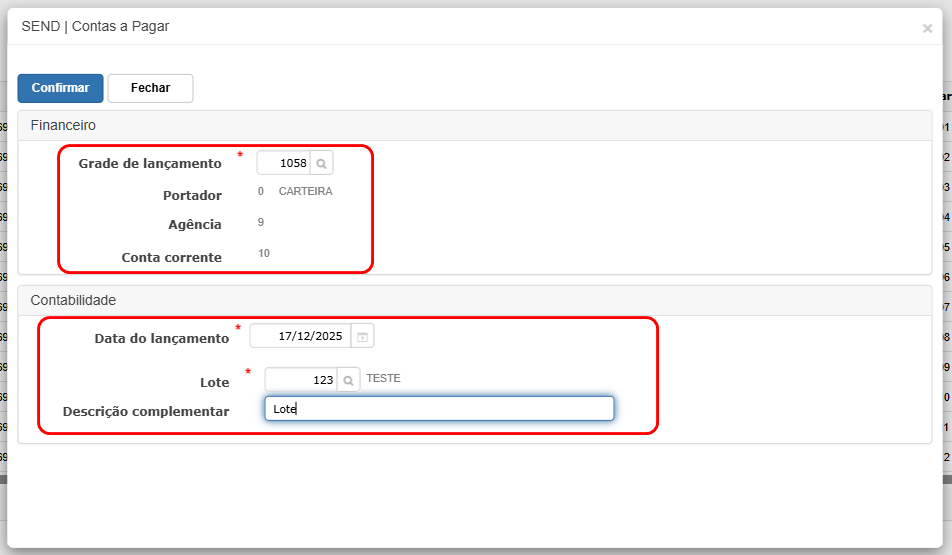Screen dimensions: 952x555
Task: Click the Contabilidade section header
Action: coord(73,300)
